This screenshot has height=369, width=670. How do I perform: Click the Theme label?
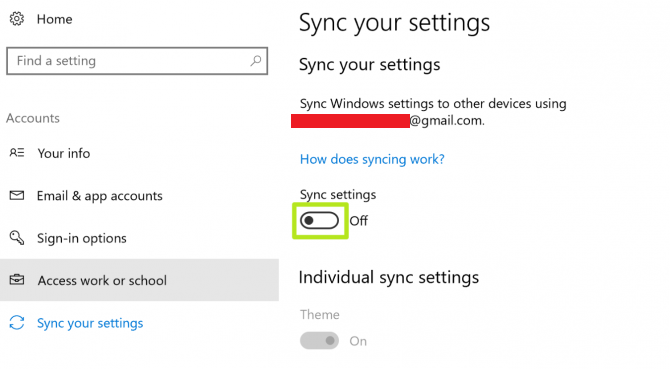[x=320, y=315]
